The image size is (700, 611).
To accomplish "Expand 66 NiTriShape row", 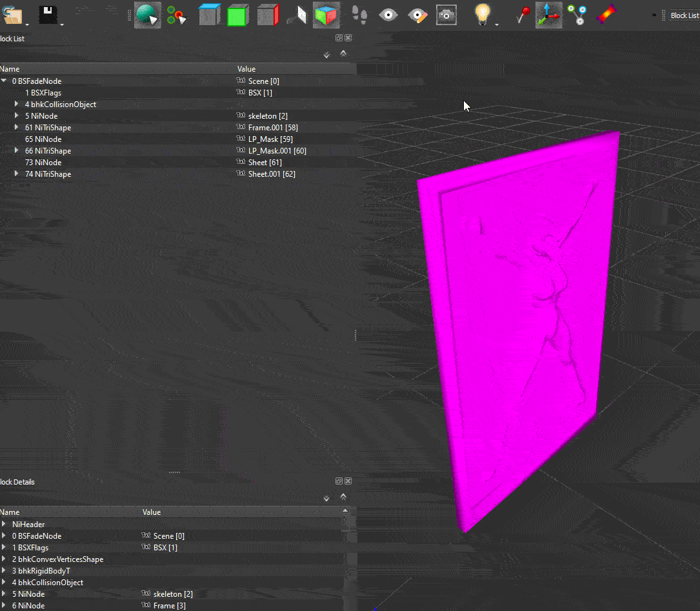I will 17,150.
